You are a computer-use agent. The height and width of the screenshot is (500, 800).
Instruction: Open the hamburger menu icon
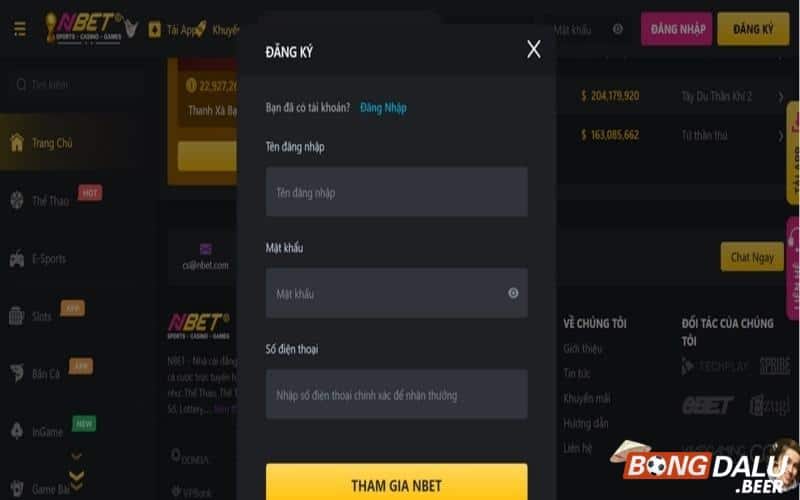20,29
